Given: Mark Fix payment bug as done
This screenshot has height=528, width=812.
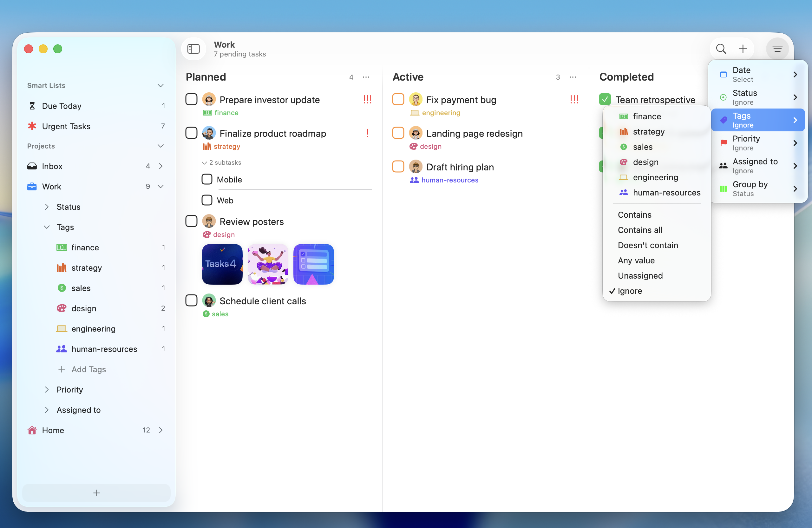Looking at the screenshot, I should 398,99.
